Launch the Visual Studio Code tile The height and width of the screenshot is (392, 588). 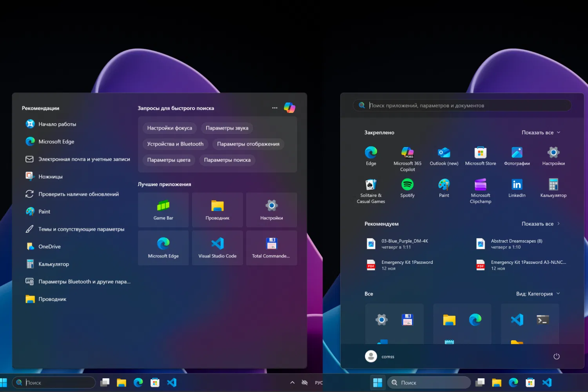click(x=217, y=248)
